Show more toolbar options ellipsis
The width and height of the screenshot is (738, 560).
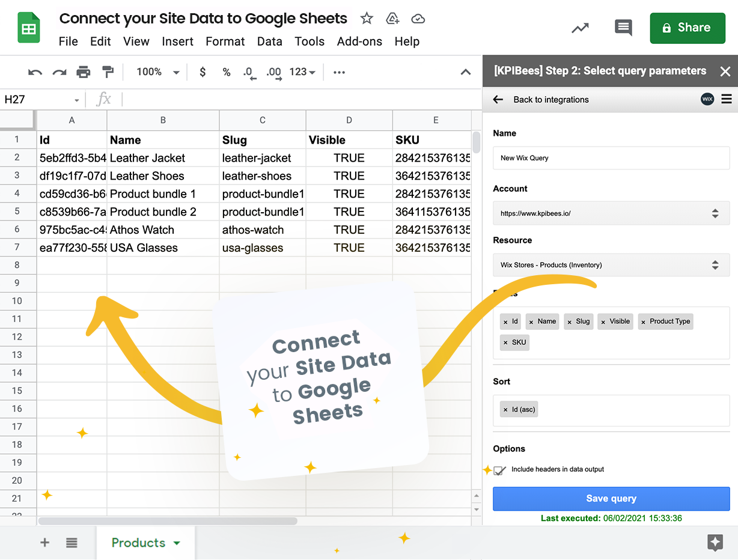[x=339, y=72]
